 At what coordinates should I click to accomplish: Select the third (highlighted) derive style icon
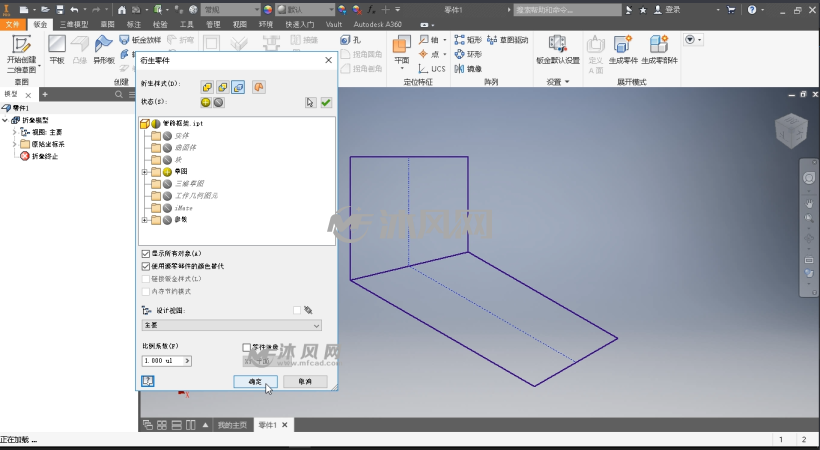238,87
